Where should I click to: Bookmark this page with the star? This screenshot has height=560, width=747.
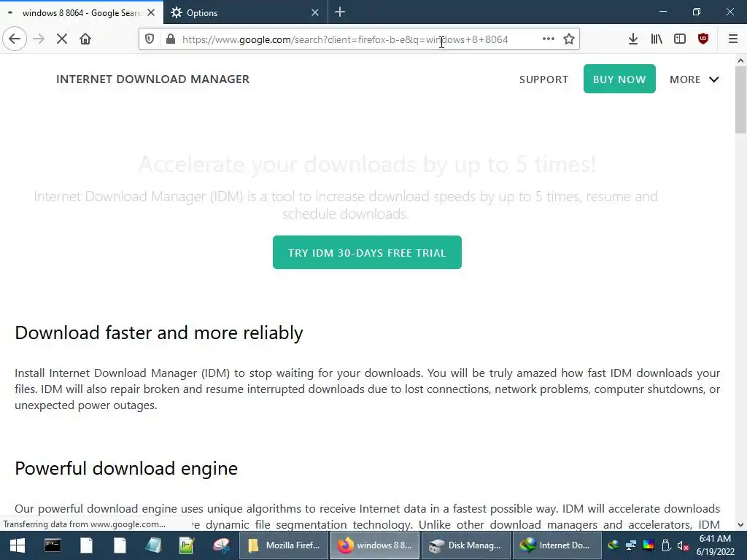[569, 39]
